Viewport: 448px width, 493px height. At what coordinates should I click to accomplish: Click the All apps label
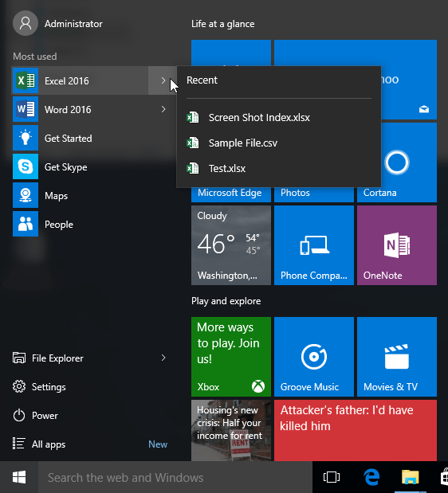click(49, 444)
